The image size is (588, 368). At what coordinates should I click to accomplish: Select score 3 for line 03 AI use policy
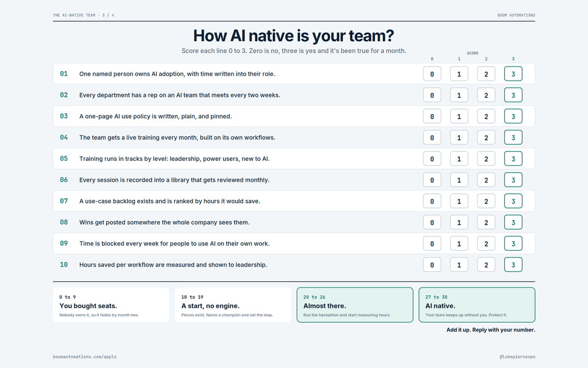point(513,116)
